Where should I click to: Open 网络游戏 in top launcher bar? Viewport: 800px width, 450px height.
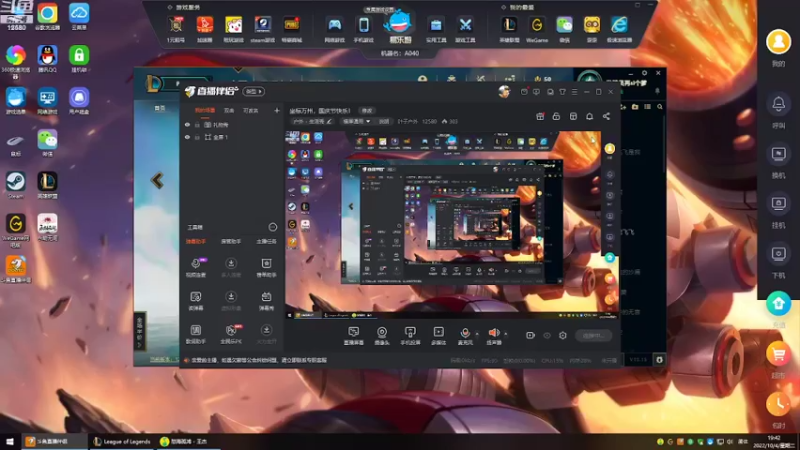pos(335,28)
